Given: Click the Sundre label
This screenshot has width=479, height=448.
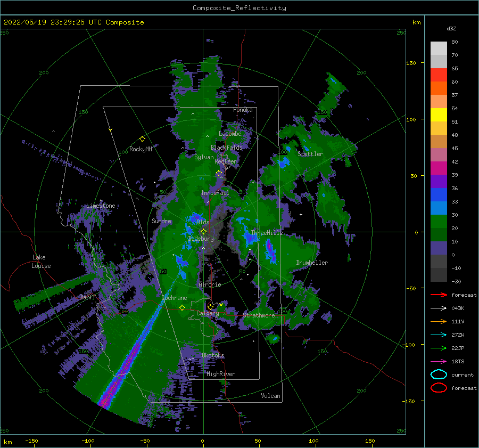Looking at the screenshot, I should [x=161, y=221].
